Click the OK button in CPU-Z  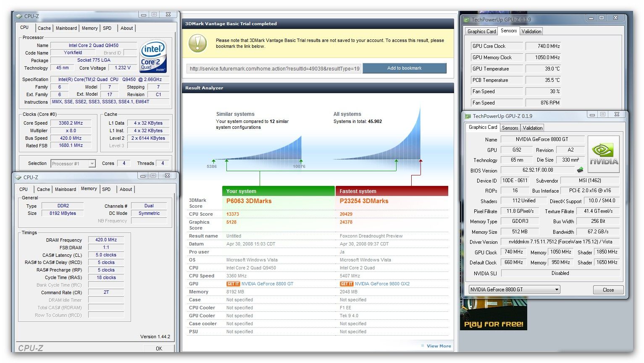[159, 348]
